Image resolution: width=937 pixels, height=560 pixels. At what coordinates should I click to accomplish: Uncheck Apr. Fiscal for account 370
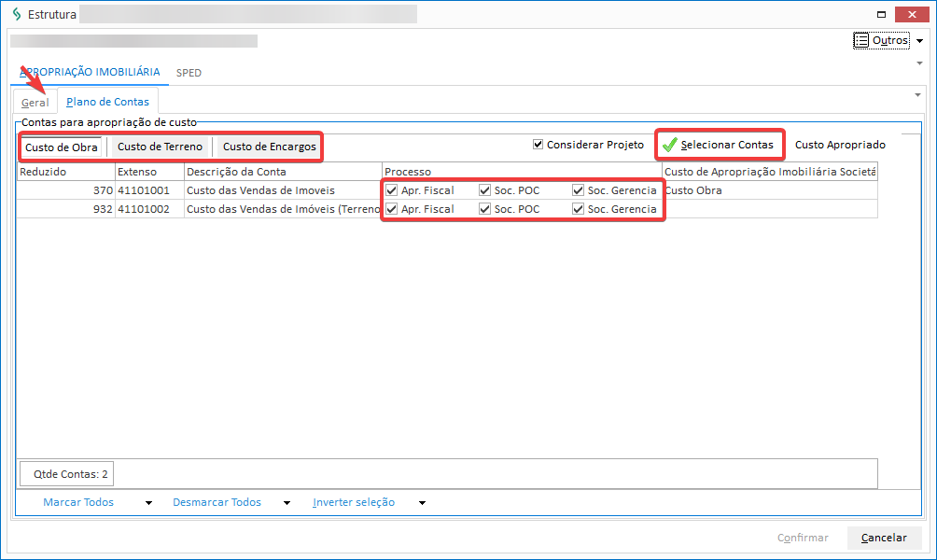coord(391,190)
